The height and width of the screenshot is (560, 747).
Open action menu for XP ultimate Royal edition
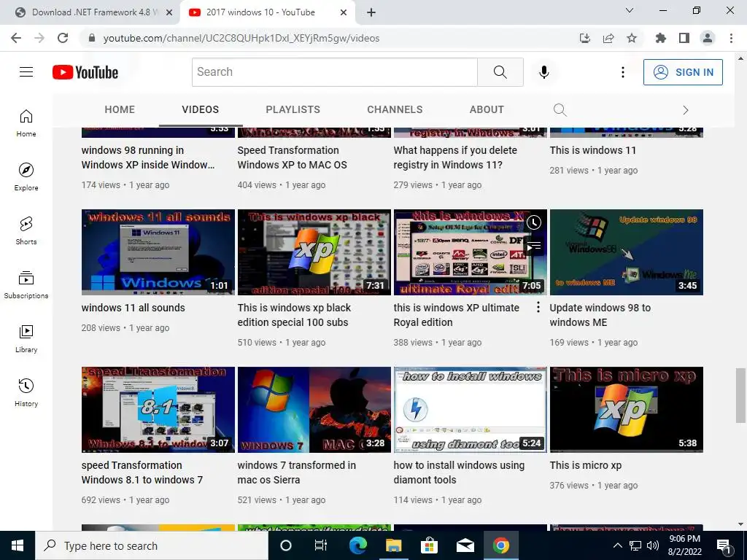click(538, 307)
